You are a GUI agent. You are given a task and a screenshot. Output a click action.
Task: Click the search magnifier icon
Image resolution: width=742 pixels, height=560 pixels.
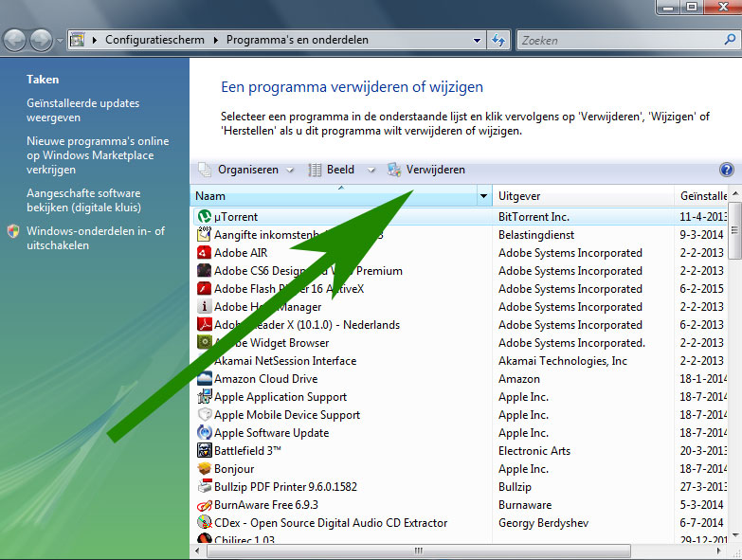tap(730, 40)
